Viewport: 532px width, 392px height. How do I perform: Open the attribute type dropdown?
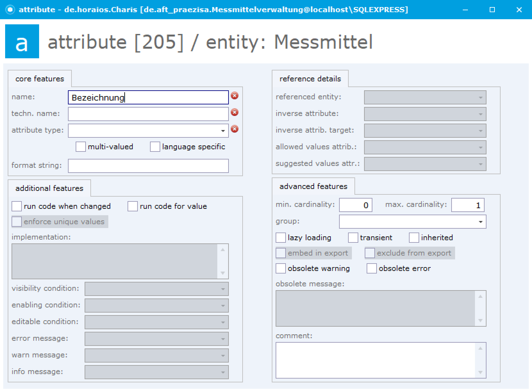point(223,131)
